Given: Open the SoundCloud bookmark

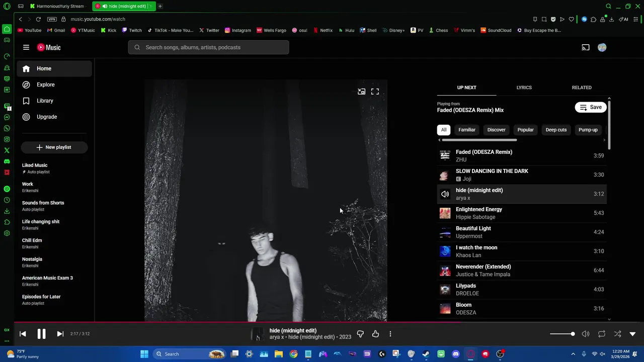Looking at the screenshot, I should [496, 30].
